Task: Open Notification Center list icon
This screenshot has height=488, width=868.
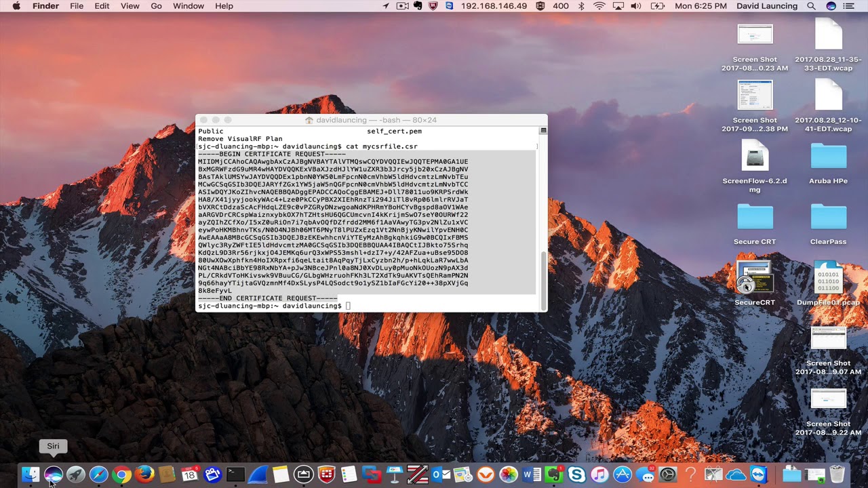Action: (849, 6)
